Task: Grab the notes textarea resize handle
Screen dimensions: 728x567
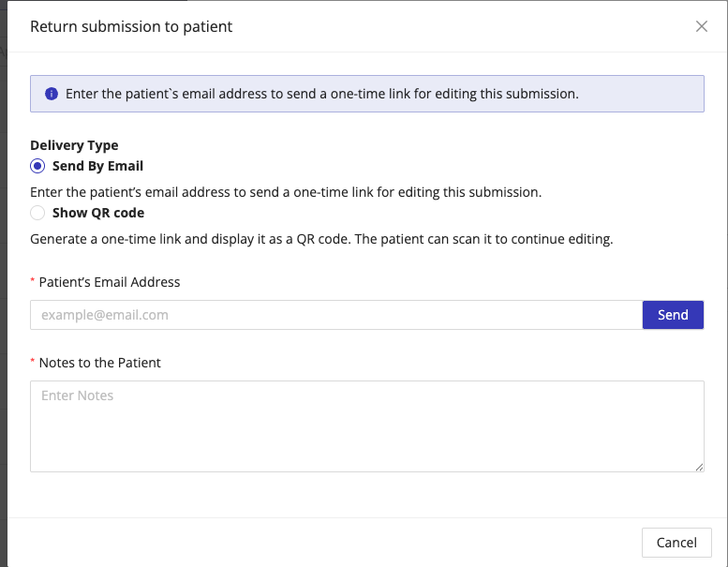Action: (699, 466)
